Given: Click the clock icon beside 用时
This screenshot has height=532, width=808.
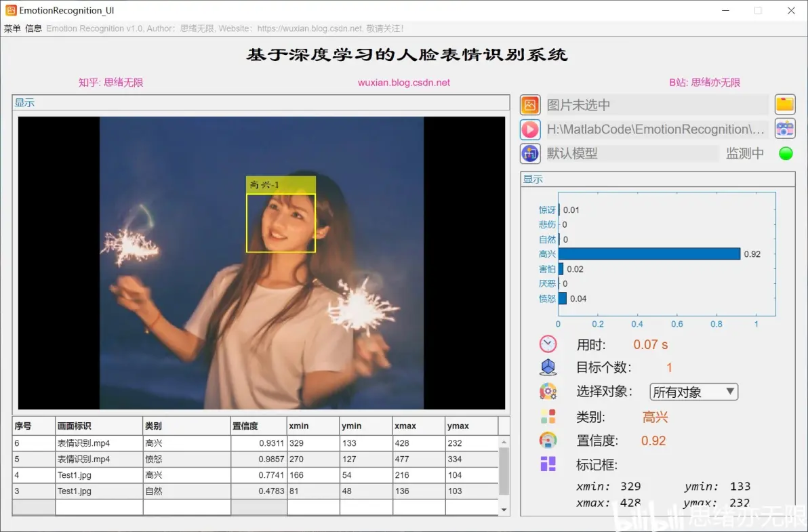Looking at the screenshot, I should tap(548, 344).
